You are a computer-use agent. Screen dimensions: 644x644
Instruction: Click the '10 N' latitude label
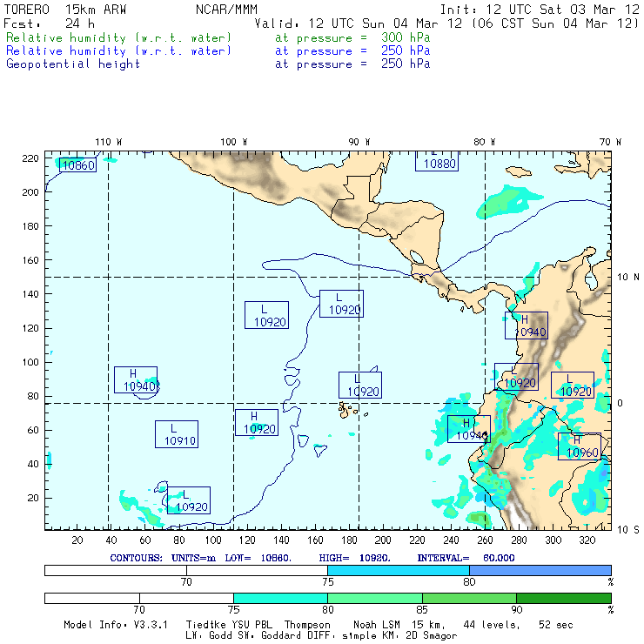pos(628,278)
